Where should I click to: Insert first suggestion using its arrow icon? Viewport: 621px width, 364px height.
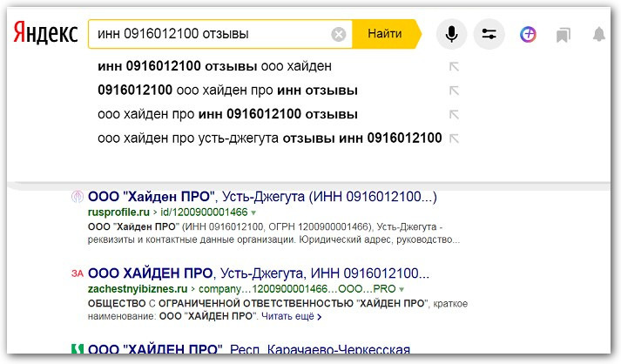tap(454, 66)
